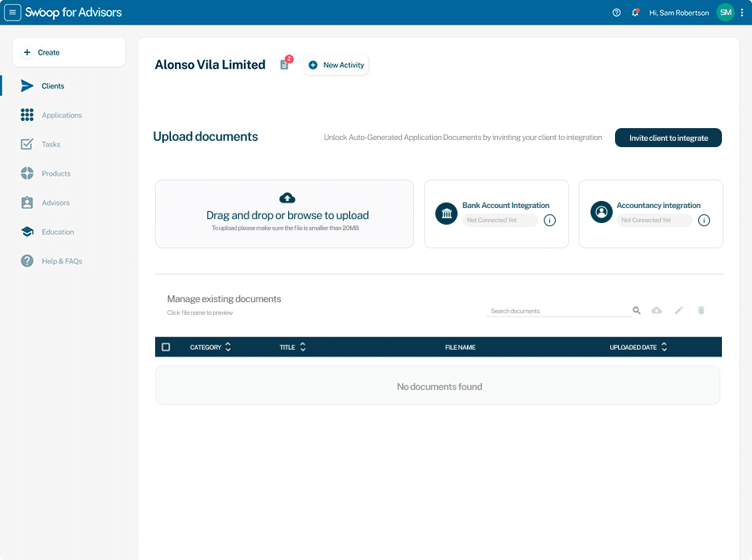Show info for Accountancy integration
This screenshot has height=560, width=752.
point(704,221)
